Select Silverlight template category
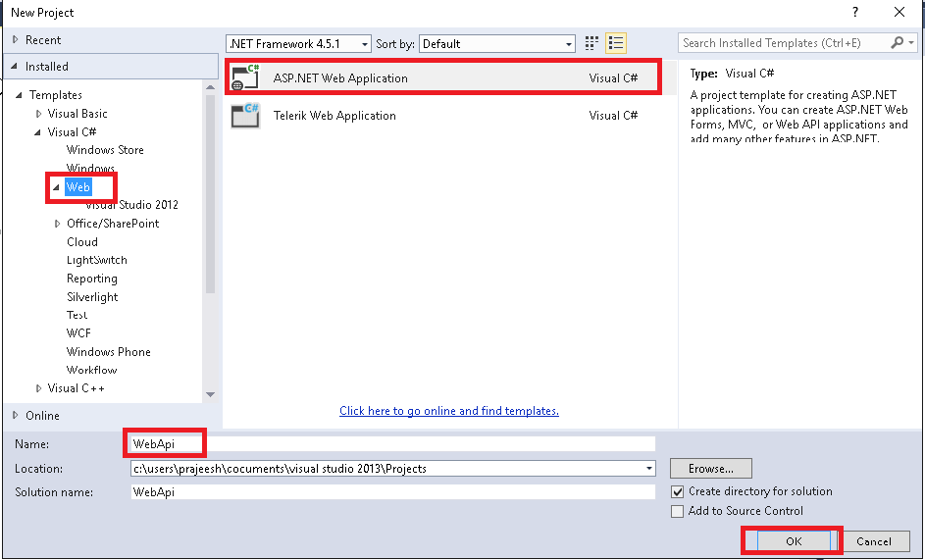Image resolution: width=925 pixels, height=560 pixels. pyautogui.click(x=92, y=297)
